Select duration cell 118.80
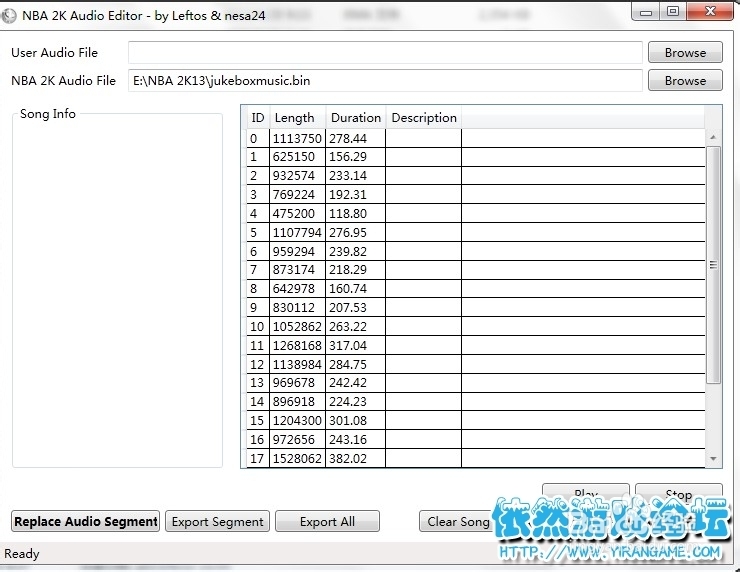The height and width of the screenshot is (572, 740). [x=355, y=213]
